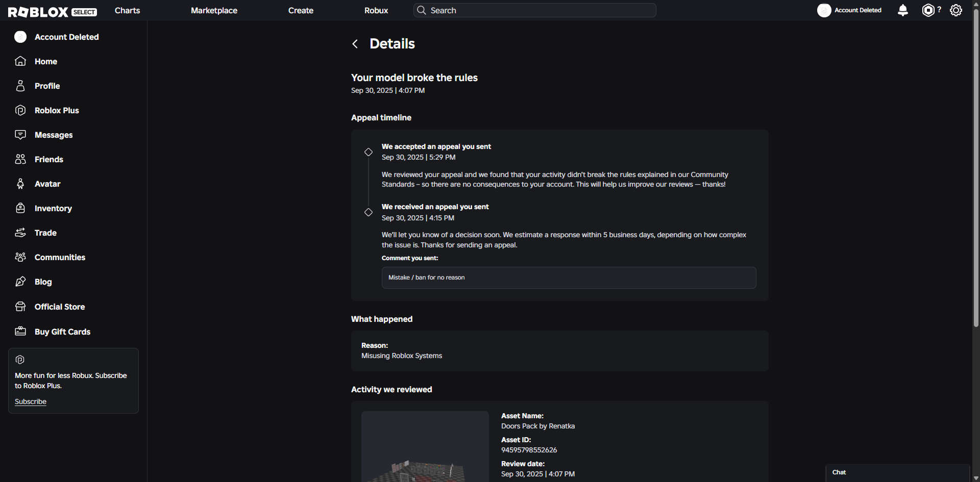This screenshot has height=482, width=980.
Task: Open the Official Store sidebar link
Action: coord(60,307)
